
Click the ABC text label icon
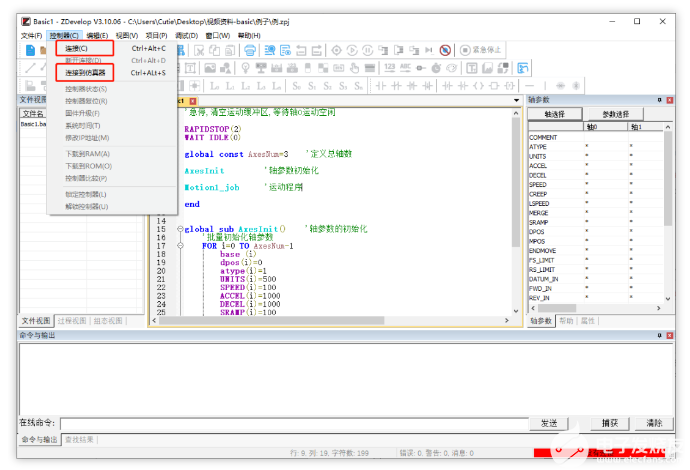click(x=406, y=68)
